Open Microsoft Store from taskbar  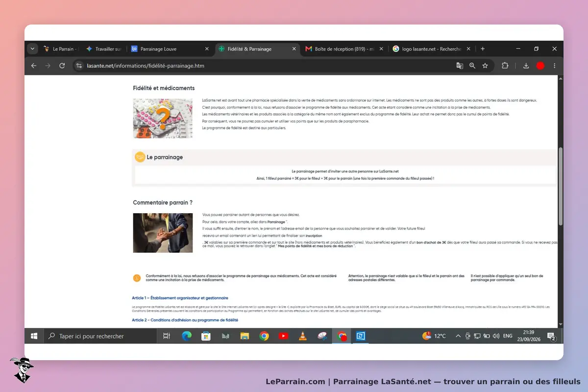pyautogui.click(x=206, y=336)
